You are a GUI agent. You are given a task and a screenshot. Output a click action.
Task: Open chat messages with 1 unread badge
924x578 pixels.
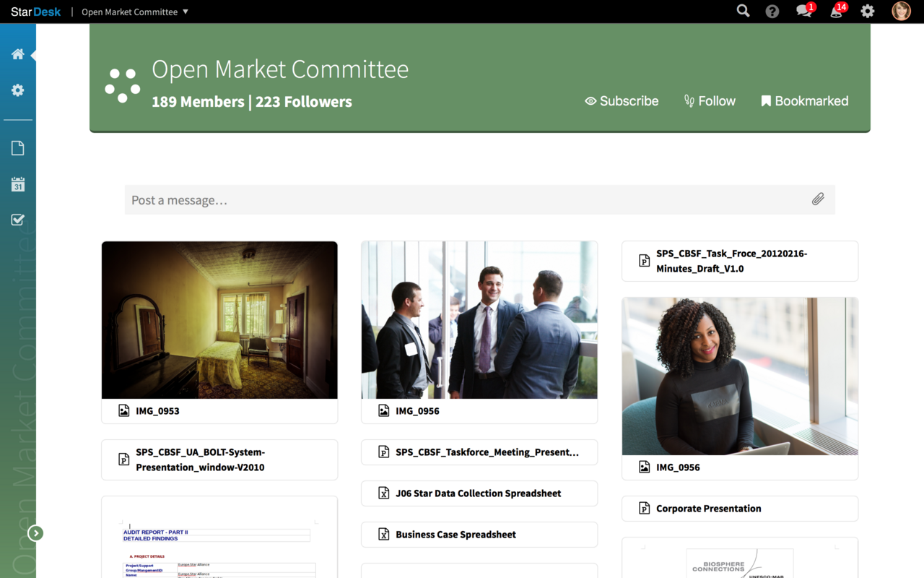(804, 12)
